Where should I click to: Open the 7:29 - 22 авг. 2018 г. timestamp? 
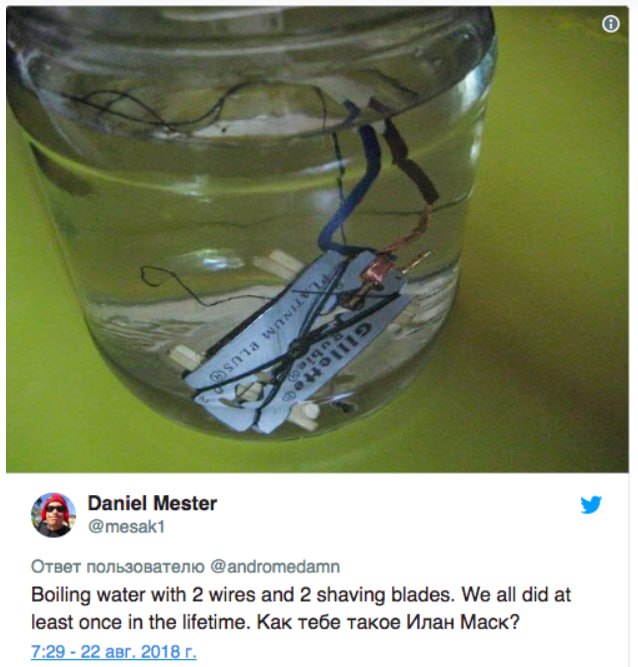pos(114,652)
